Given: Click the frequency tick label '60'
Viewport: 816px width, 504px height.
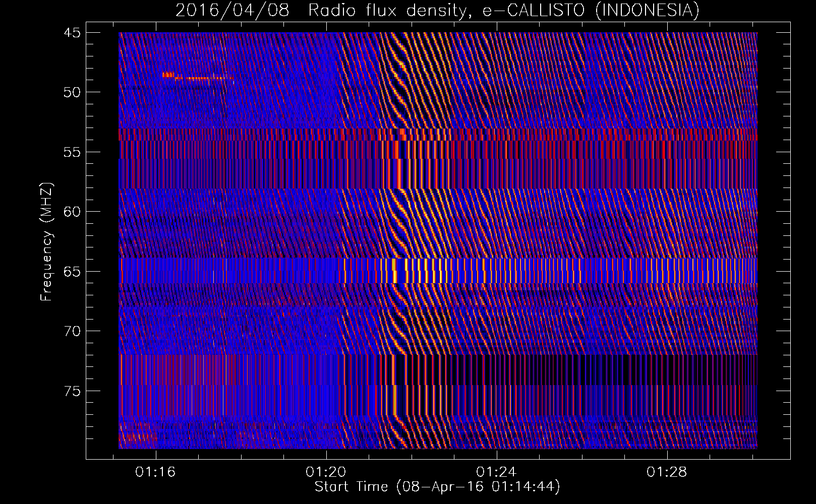Looking at the screenshot, I should click(x=72, y=212).
